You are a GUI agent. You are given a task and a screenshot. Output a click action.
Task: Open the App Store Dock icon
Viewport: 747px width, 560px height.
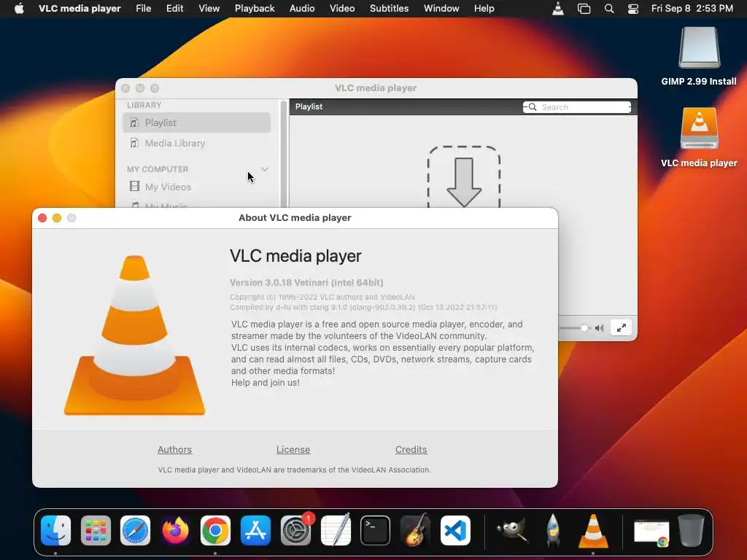[x=255, y=530]
